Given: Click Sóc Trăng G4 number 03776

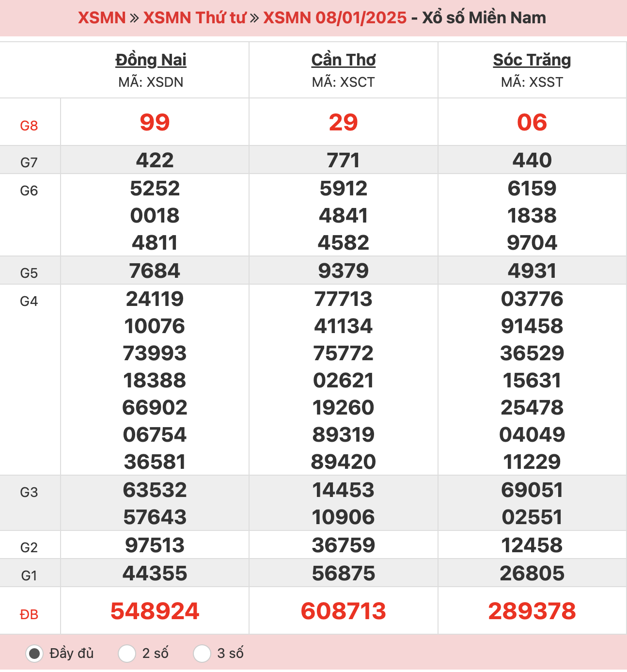Looking at the screenshot, I should pos(532,299).
